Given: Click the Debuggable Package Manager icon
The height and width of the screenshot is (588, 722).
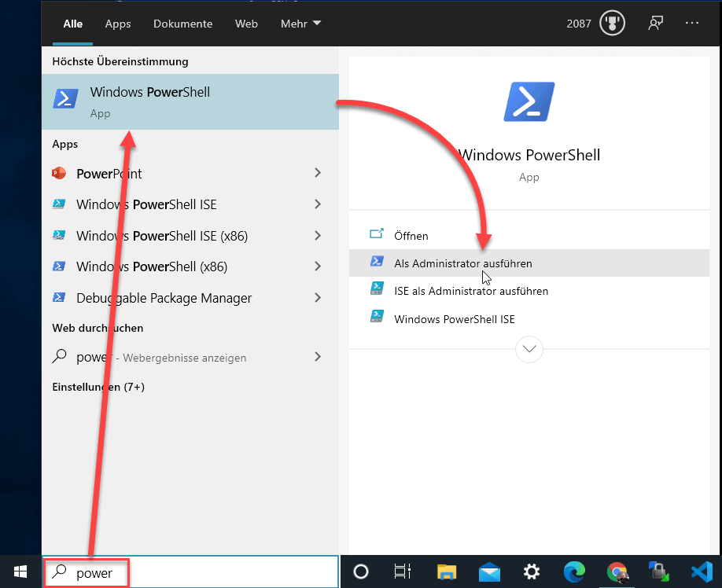Looking at the screenshot, I should [x=59, y=298].
